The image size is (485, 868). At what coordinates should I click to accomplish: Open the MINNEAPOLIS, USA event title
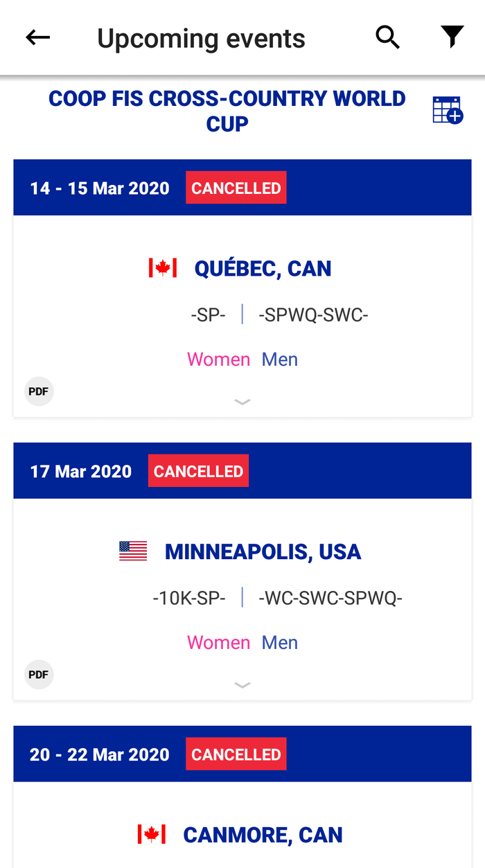coord(263,552)
